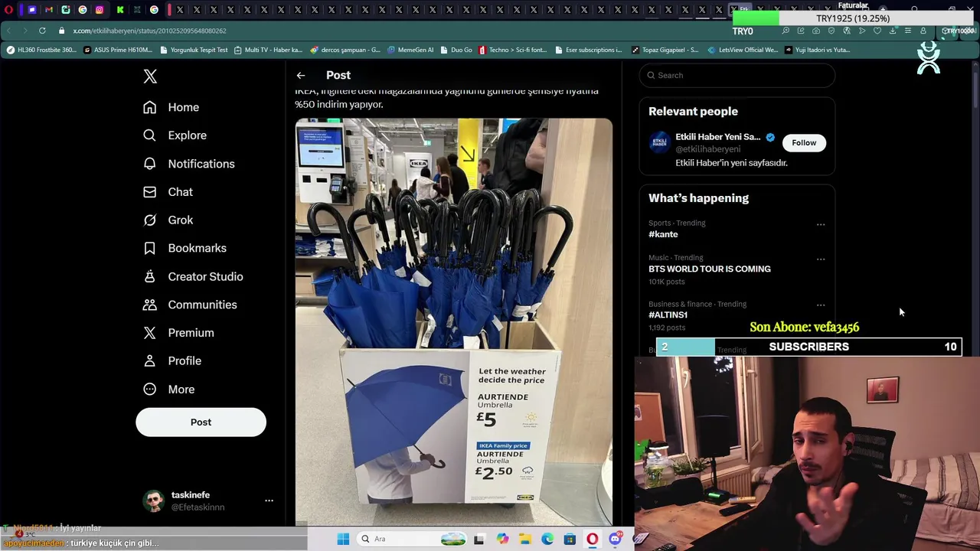This screenshot has height=551, width=980.
Task: Click the taskinefe account avatar
Action: pos(154,501)
